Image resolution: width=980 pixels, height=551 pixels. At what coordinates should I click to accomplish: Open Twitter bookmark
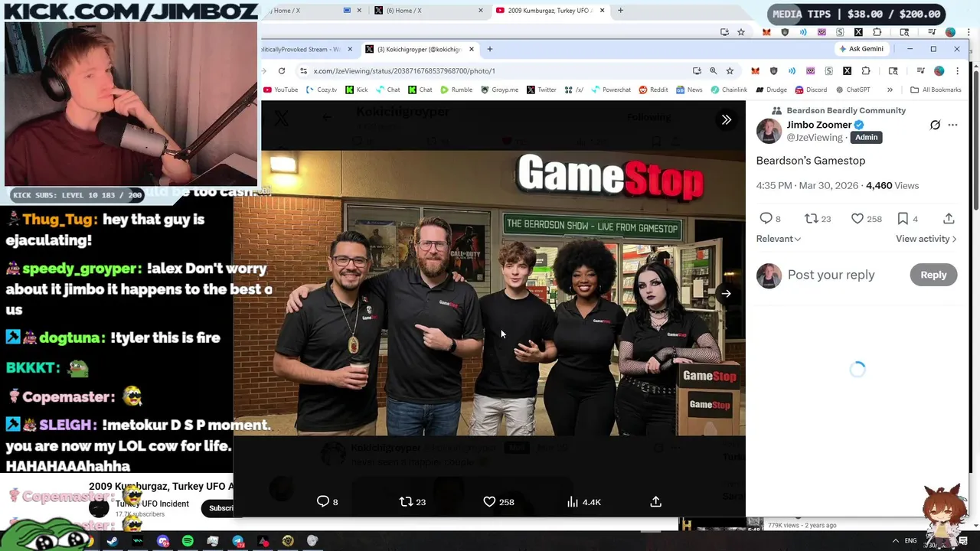(541, 90)
